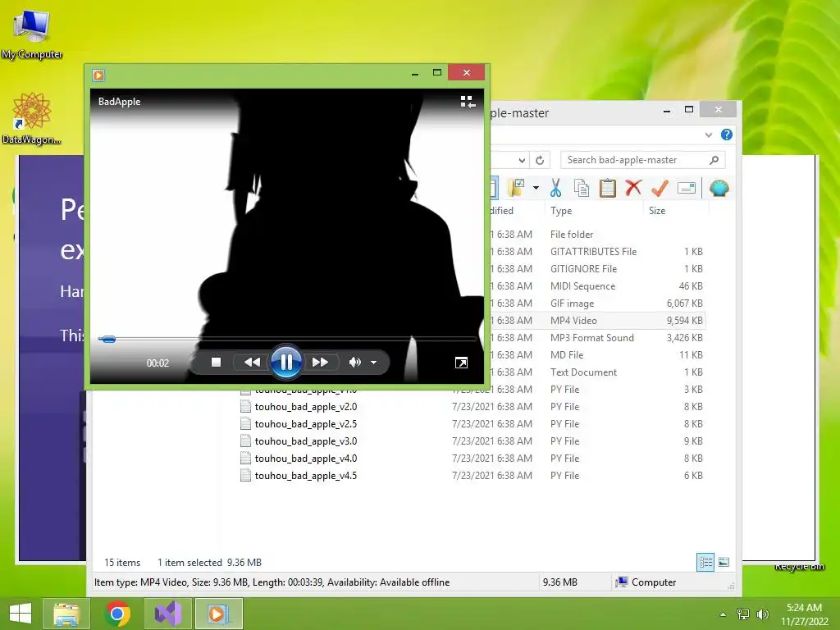Select the File folder row

pos(597,234)
